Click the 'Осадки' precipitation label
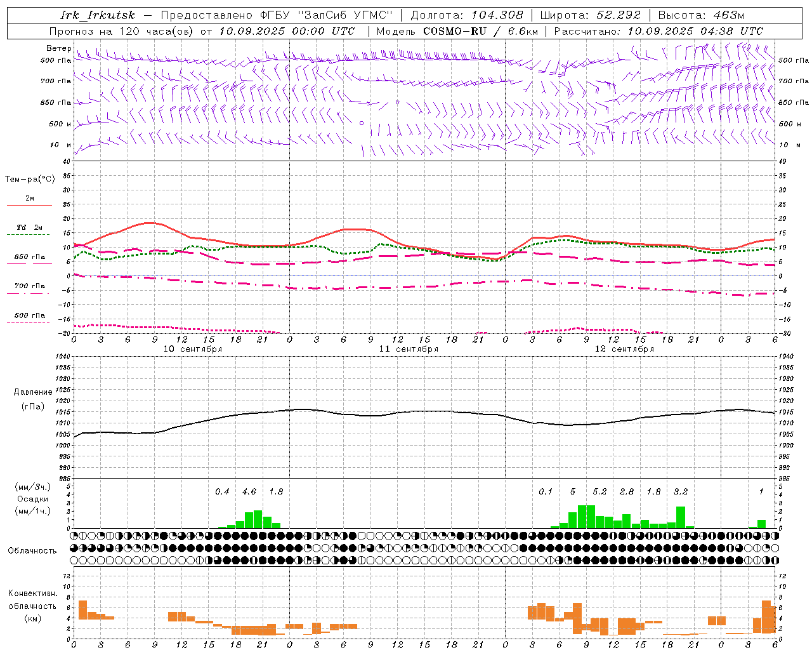 [33, 499]
